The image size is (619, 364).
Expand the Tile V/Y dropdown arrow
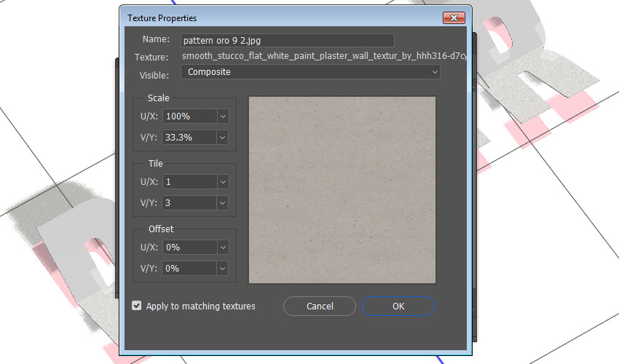tap(223, 203)
